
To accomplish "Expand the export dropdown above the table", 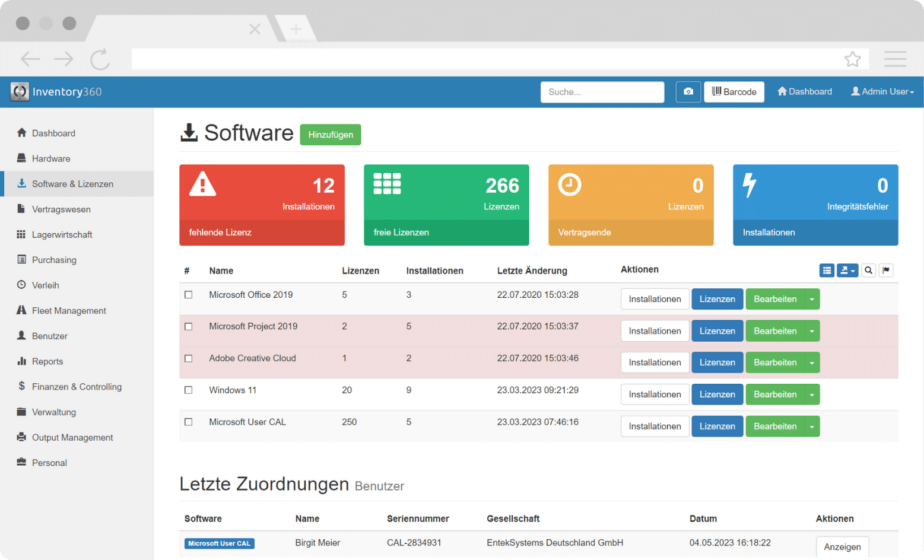I will 847,271.
